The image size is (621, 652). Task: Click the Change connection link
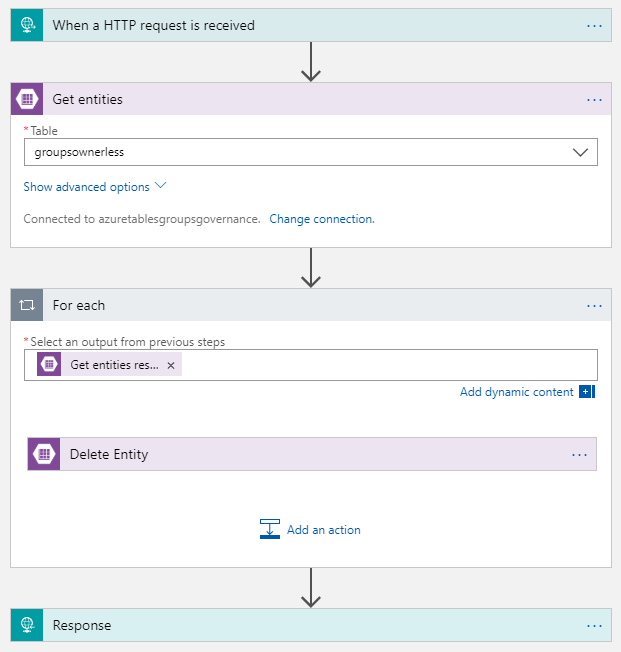click(322, 219)
